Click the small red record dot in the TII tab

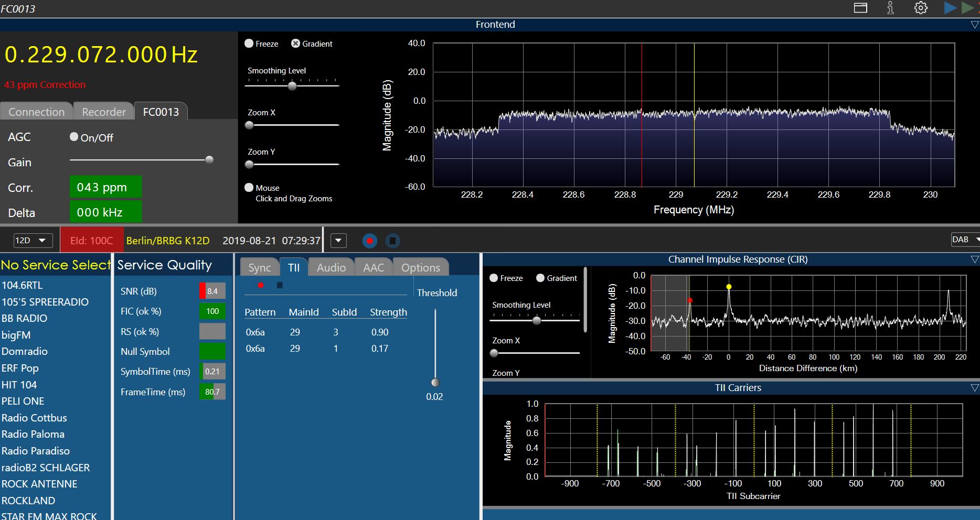click(x=261, y=285)
